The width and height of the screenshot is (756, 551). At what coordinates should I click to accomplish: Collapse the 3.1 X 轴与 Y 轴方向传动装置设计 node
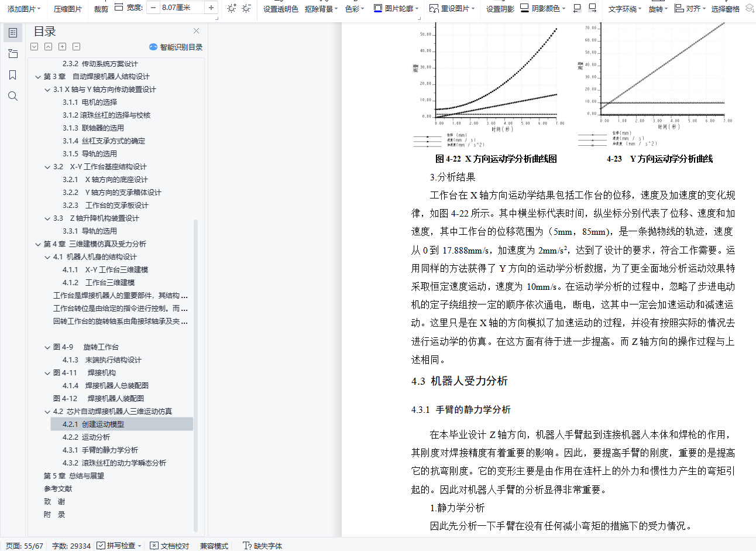[x=47, y=90]
